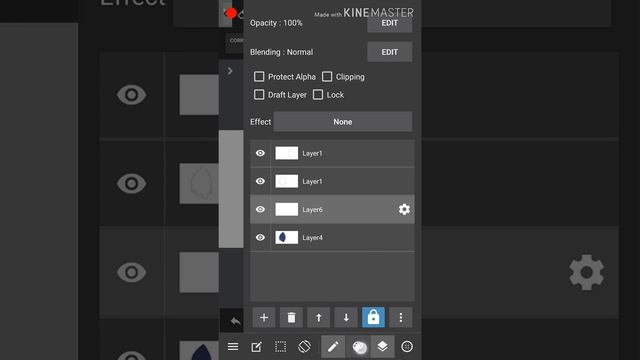Select the brush pen tool
The image size is (640, 360).
coord(333,347)
